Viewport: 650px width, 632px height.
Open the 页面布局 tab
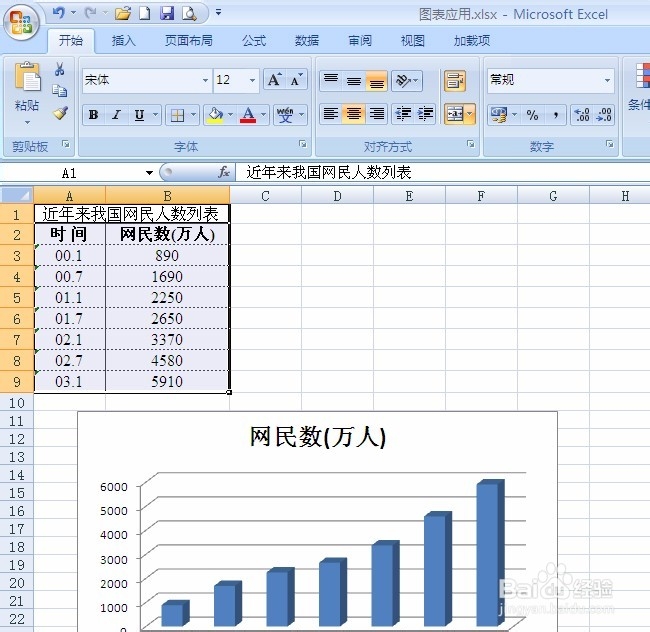tap(189, 40)
